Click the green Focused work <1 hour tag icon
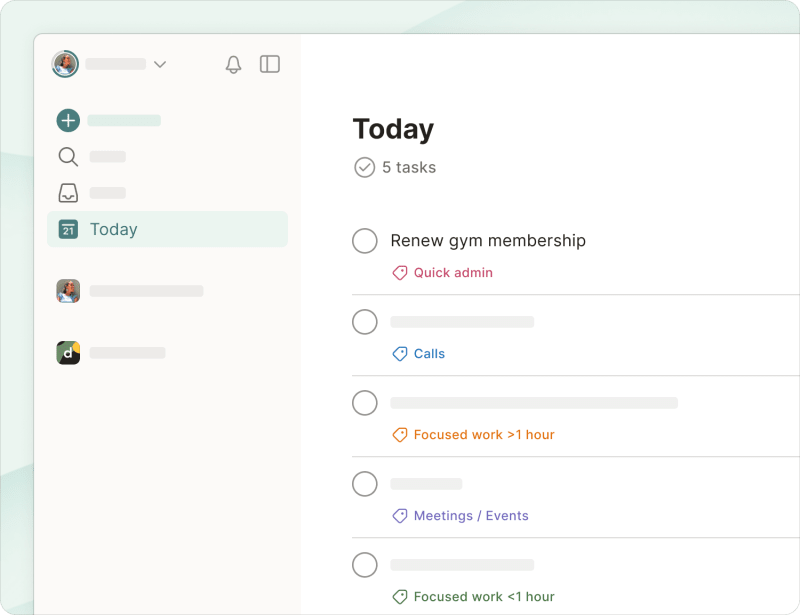This screenshot has height=615, width=800. [400, 597]
